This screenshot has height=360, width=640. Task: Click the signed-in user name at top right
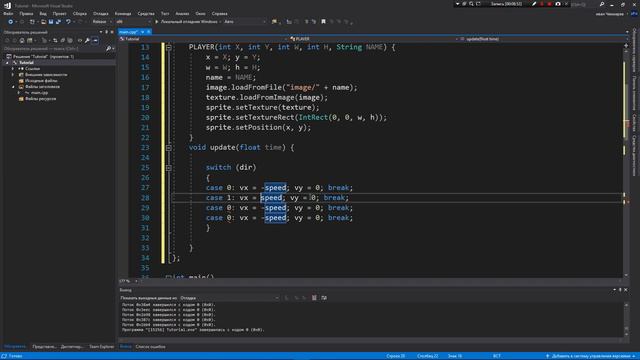pyautogui.click(x=609, y=14)
